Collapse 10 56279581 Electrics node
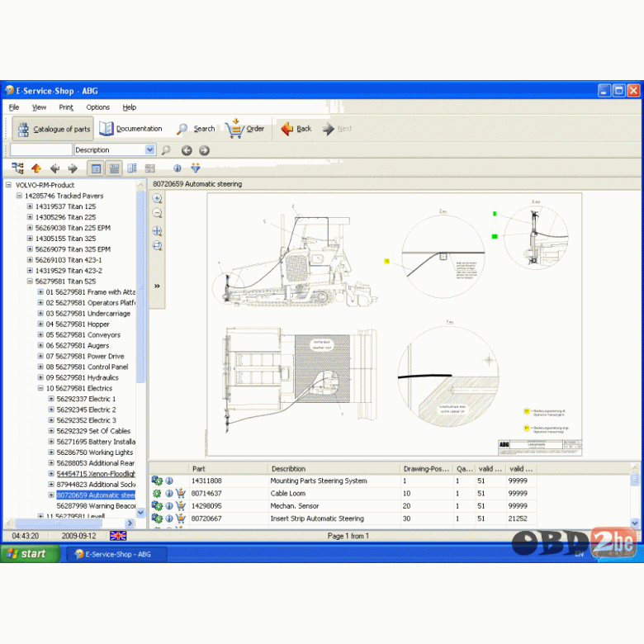The height and width of the screenshot is (644, 644). 40,388
